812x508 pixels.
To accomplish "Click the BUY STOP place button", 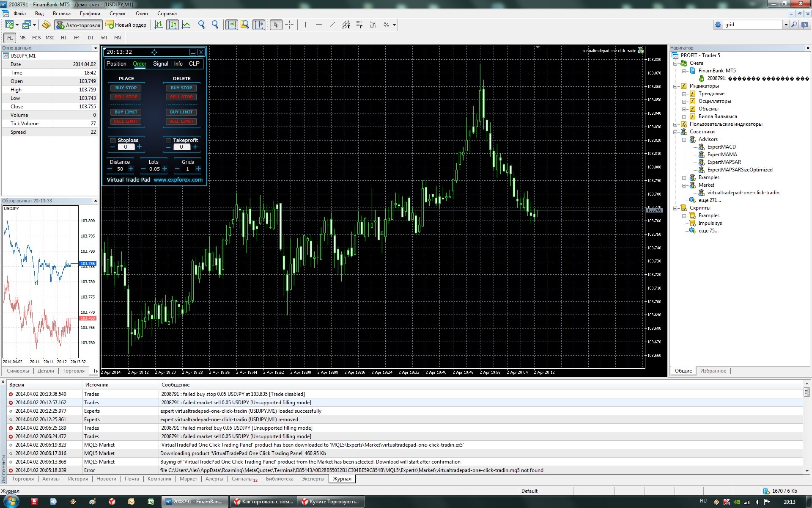I will point(126,88).
